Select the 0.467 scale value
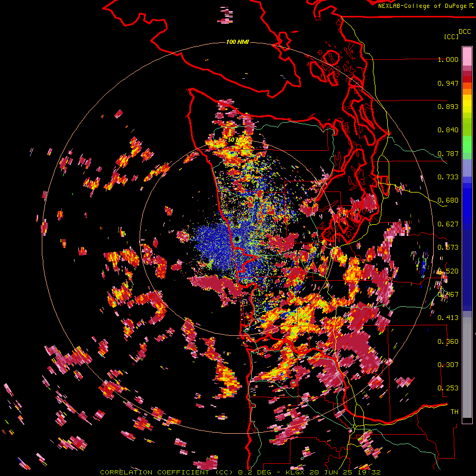 [448, 294]
